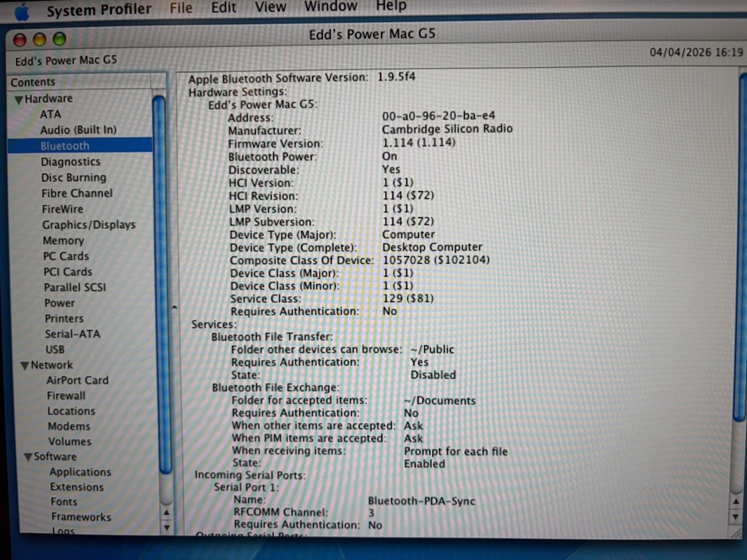The image size is (747, 560).
Task: Minimize window with the yellow button
Action: click(40, 40)
